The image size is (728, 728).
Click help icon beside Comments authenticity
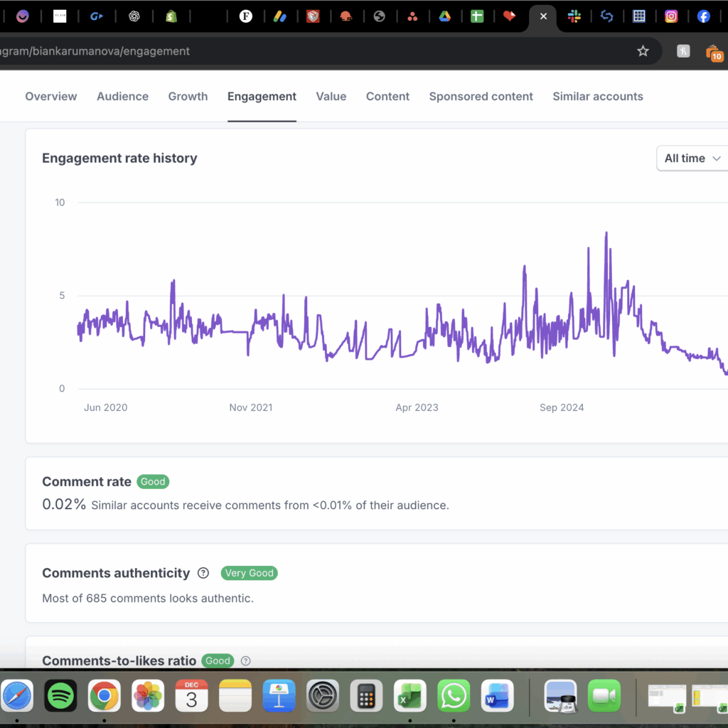203,573
